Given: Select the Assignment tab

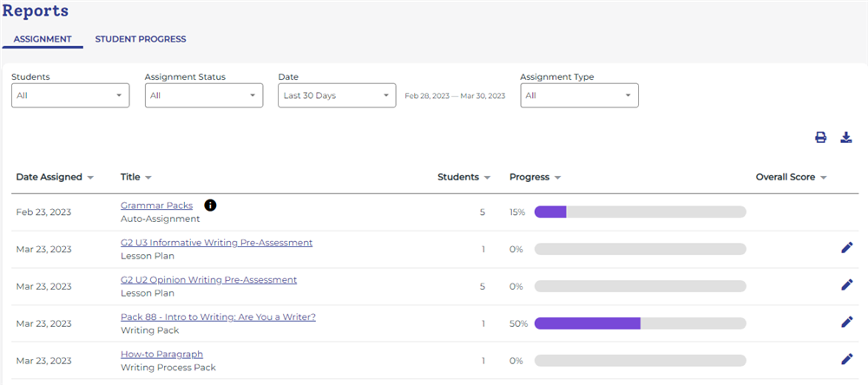Looking at the screenshot, I should coord(43,39).
